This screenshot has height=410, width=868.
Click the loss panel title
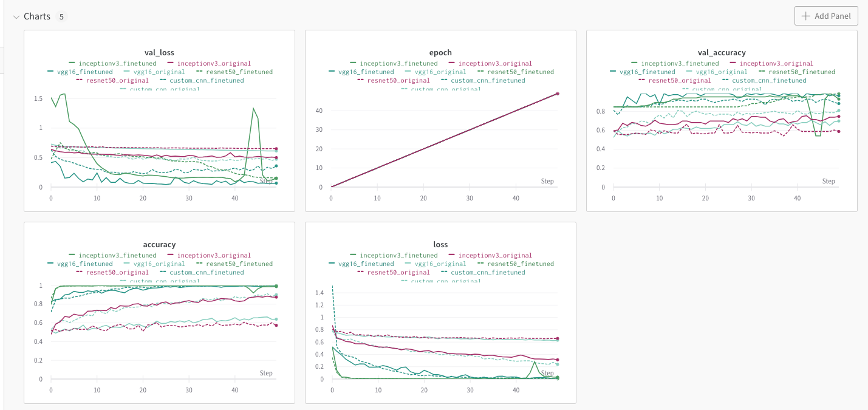pyautogui.click(x=440, y=245)
